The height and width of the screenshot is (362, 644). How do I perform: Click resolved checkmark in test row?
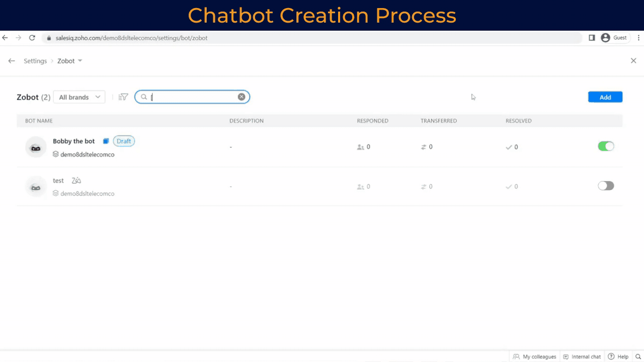(x=509, y=187)
